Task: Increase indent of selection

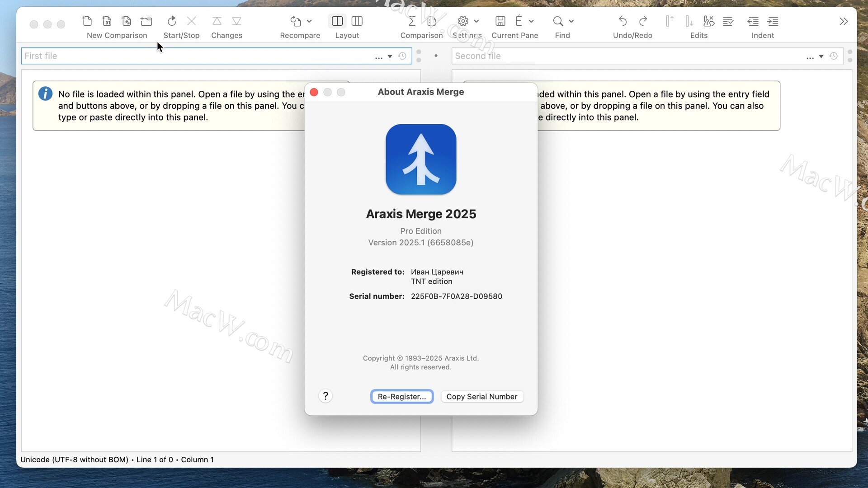Action: [x=773, y=21]
